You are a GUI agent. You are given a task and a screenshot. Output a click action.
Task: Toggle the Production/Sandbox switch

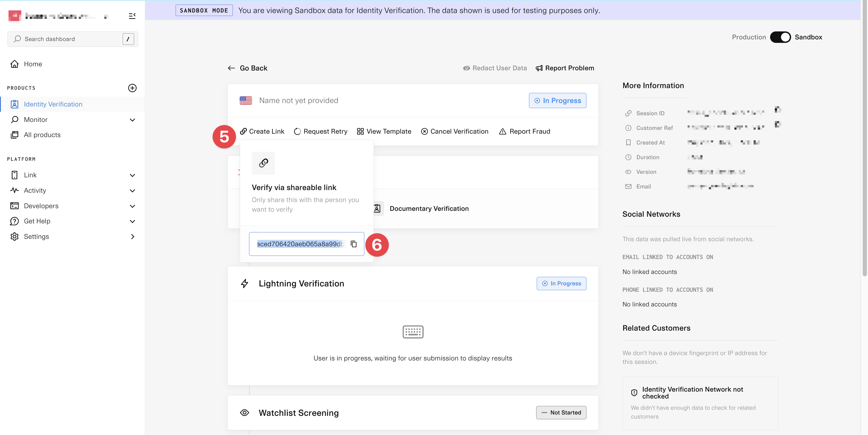780,37
